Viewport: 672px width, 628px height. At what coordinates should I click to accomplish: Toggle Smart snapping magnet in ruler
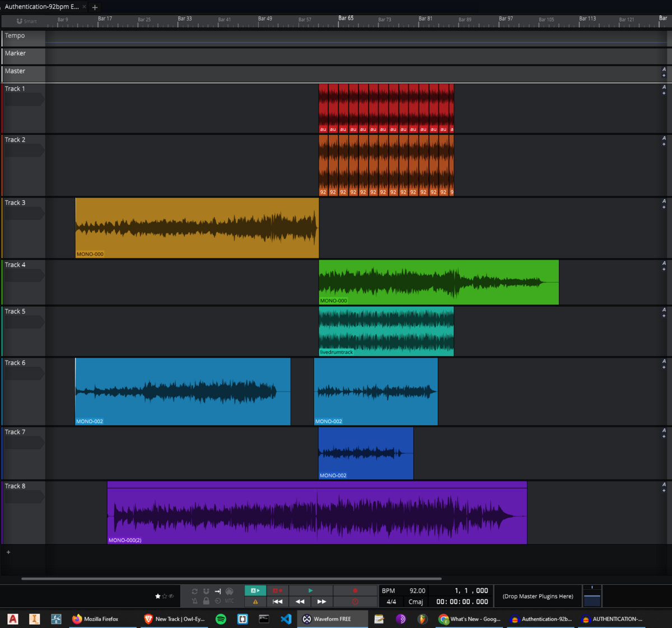(x=20, y=21)
